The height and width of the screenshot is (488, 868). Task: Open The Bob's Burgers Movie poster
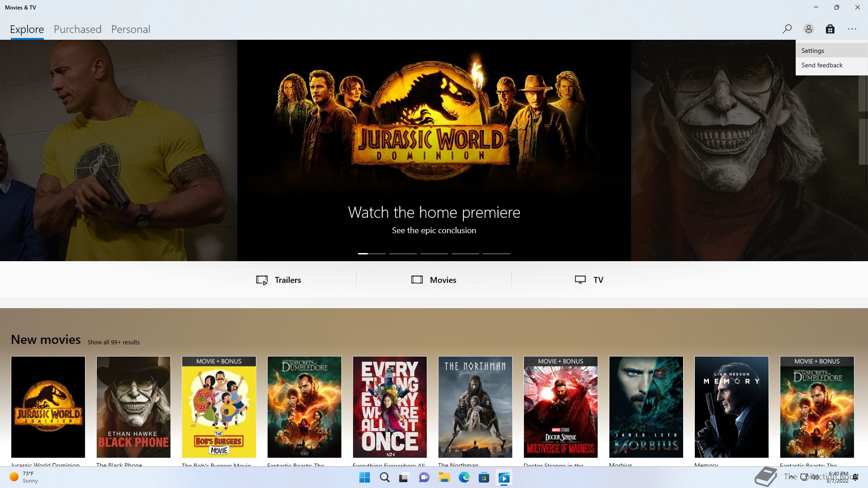(219, 407)
